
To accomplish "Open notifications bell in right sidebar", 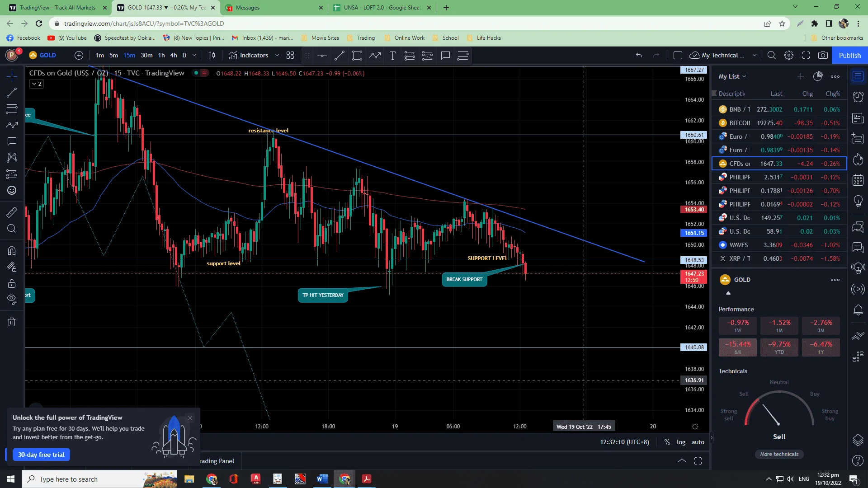I will 858,310.
